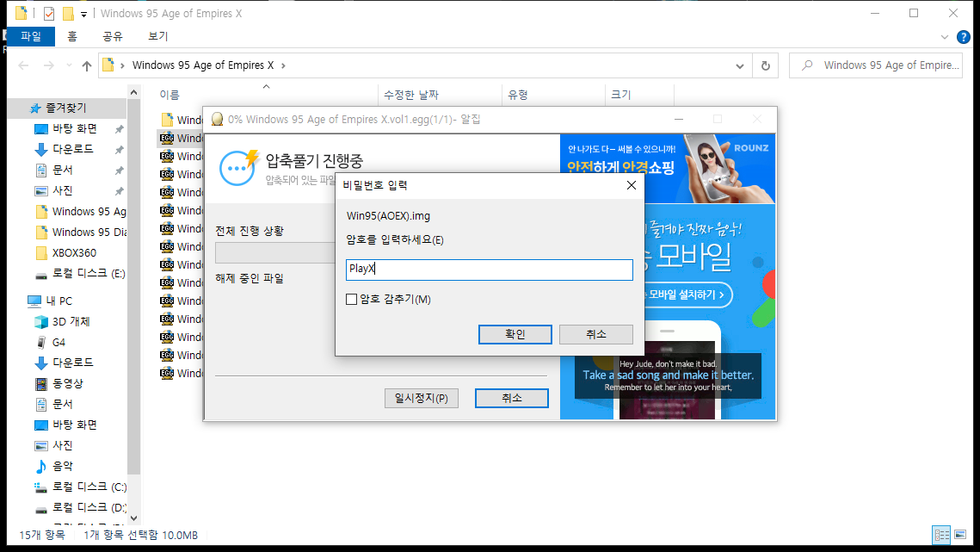The height and width of the screenshot is (552, 980).
Task: Click the properties checkmark icon in title bar
Action: pos(49,13)
